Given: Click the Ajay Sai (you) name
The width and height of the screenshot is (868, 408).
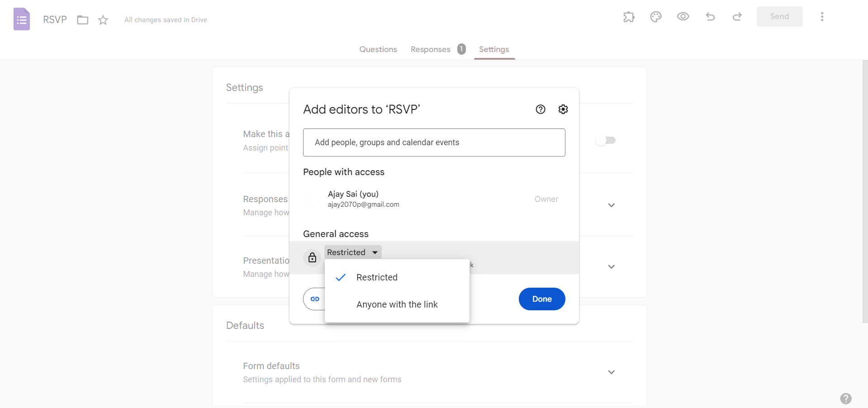Looking at the screenshot, I should pos(353,194).
